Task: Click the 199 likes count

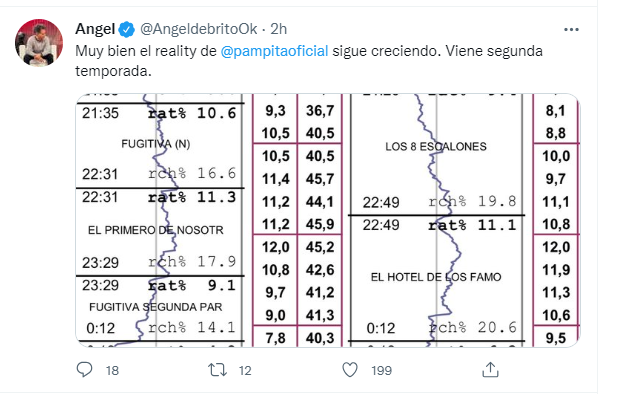Action: pyautogui.click(x=381, y=370)
